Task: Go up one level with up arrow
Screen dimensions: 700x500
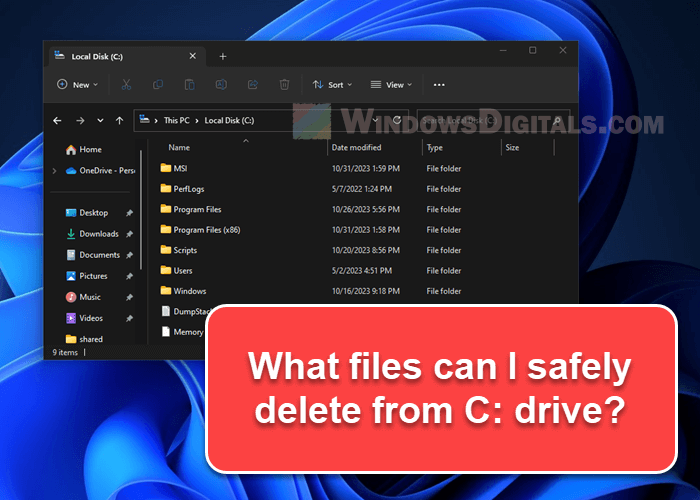Action: click(x=119, y=121)
